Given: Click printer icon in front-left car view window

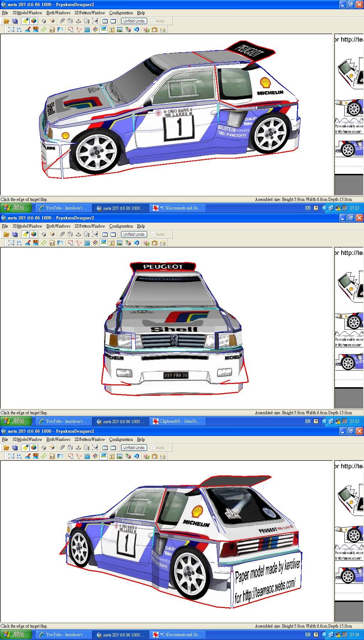Looking at the screenshot, I should pos(163,30).
